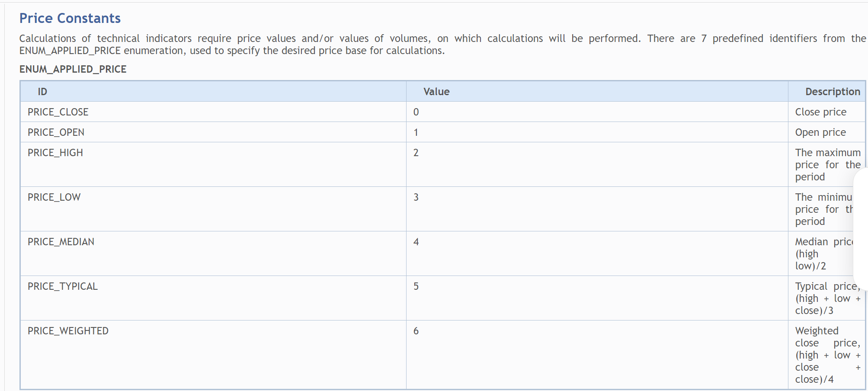Select the PRICE_LOW identifier cell

coord(54,197)
